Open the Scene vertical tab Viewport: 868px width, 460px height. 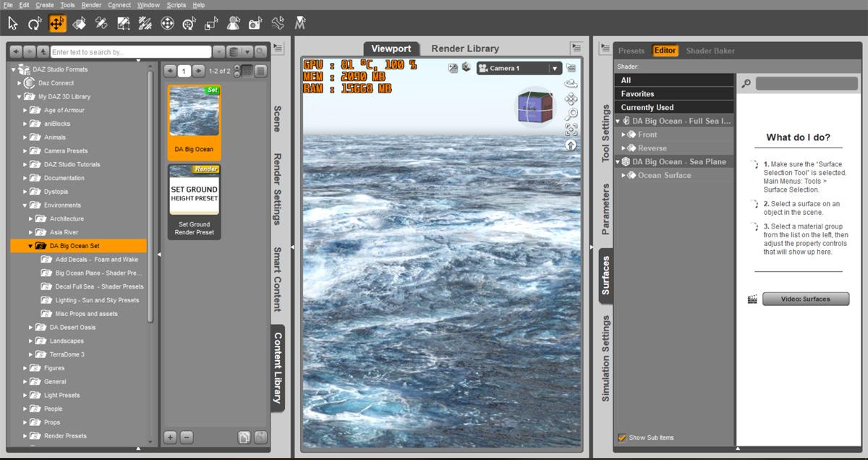click(277, 119)
